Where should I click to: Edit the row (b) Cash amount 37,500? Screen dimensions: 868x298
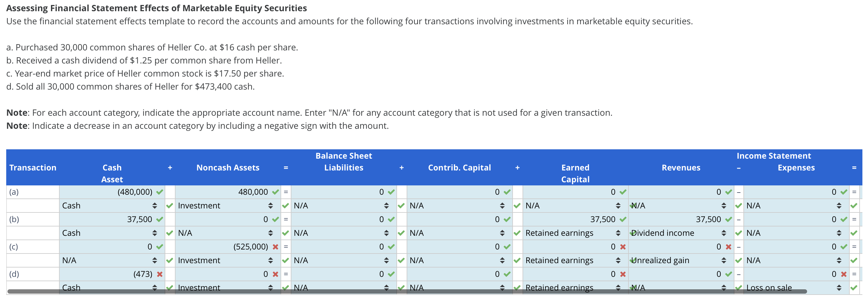click(x=112, y=219)
